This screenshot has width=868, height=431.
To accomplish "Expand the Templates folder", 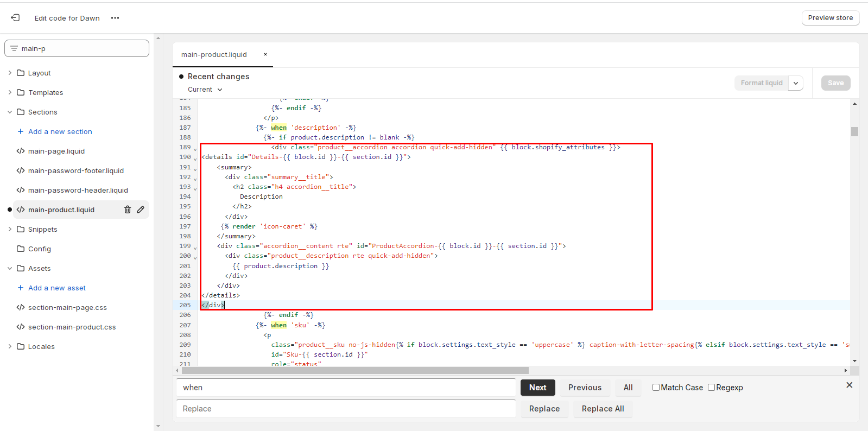I will click(x=10, y=92).
